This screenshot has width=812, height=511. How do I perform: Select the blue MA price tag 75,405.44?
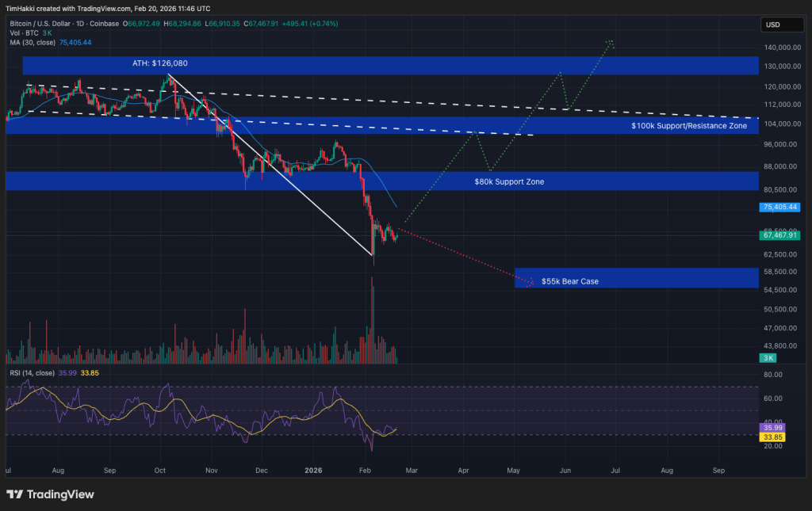(x=778, y=208)
